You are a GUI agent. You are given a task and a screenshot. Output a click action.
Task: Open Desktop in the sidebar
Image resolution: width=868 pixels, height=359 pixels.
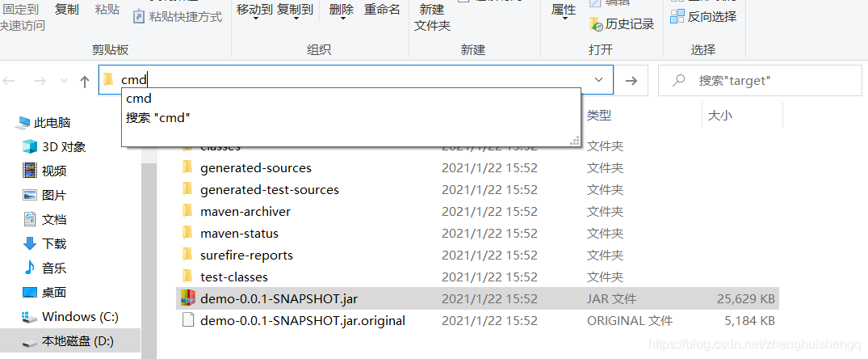45,292
